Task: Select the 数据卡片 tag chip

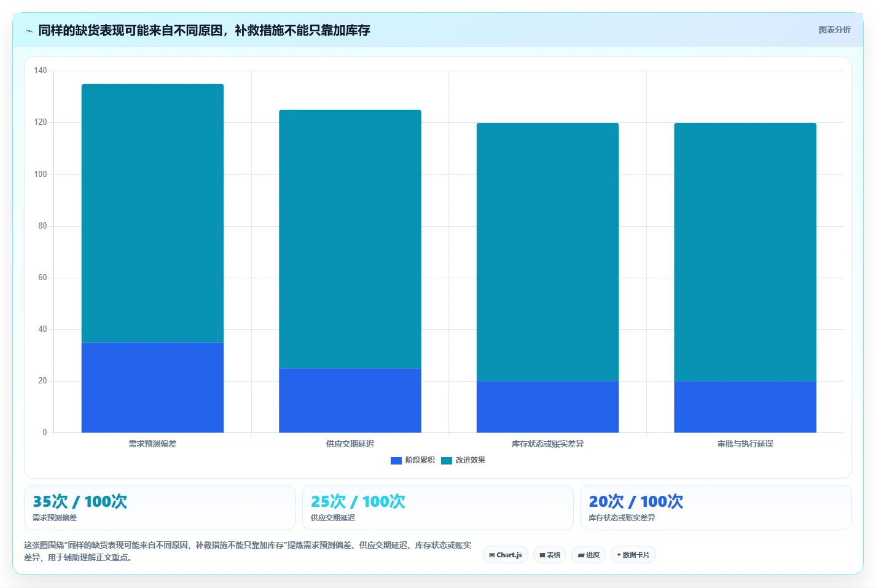Action: pos(633,555)
